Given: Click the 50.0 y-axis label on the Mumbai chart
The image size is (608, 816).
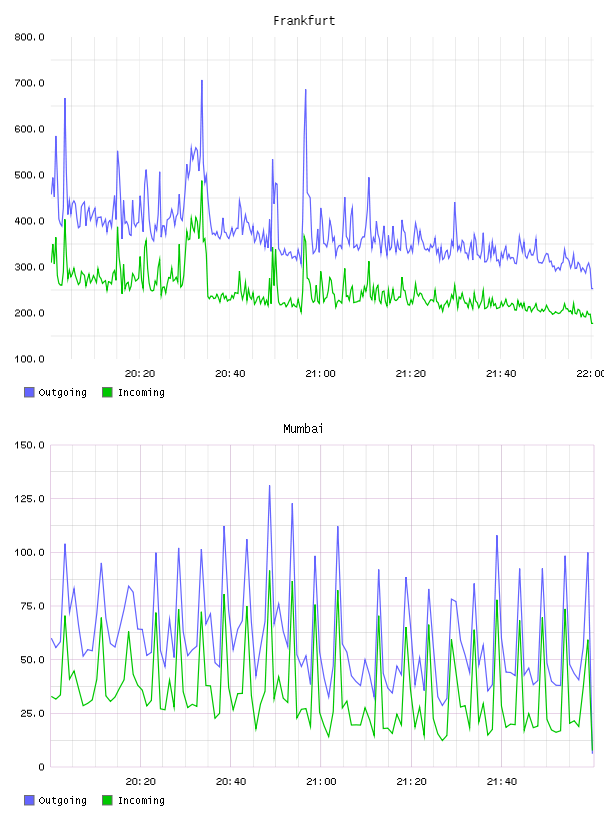Looking at the screenshot, I should tap(32, 659).
